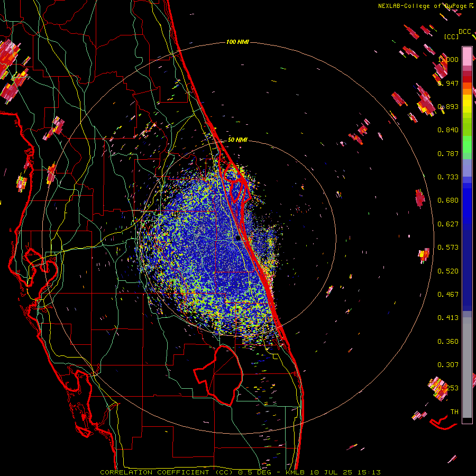Click the 0.733 color scale value
Image resolution: width=476 pixels, height=476 pixels.
(x=448, y=177)
